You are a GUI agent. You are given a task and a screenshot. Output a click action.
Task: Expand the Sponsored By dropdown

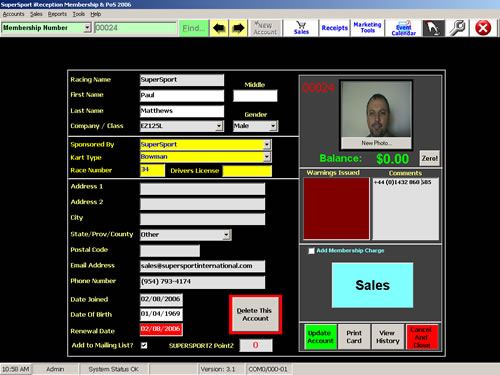267,145
